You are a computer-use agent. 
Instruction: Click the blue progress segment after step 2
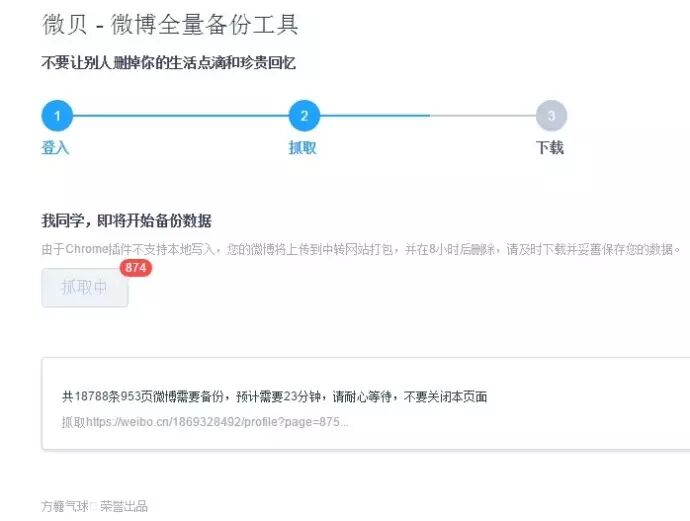375,116
